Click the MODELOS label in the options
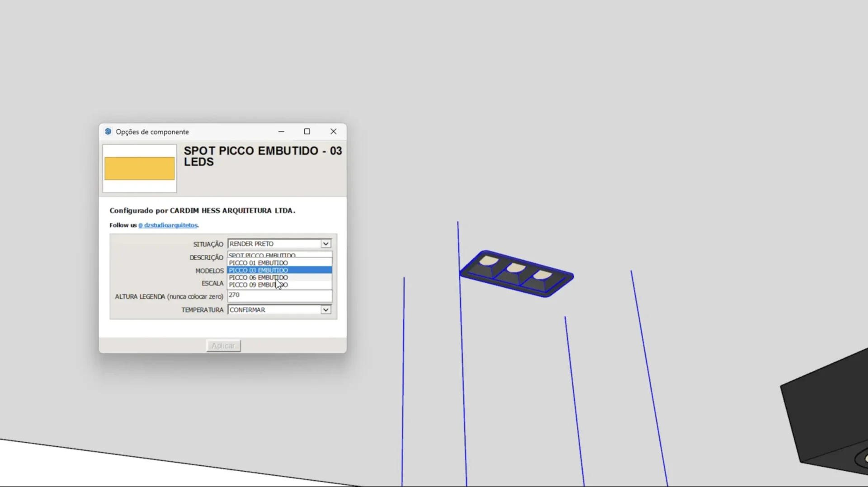The image size is (868, 487). click(x=209, y=271)
